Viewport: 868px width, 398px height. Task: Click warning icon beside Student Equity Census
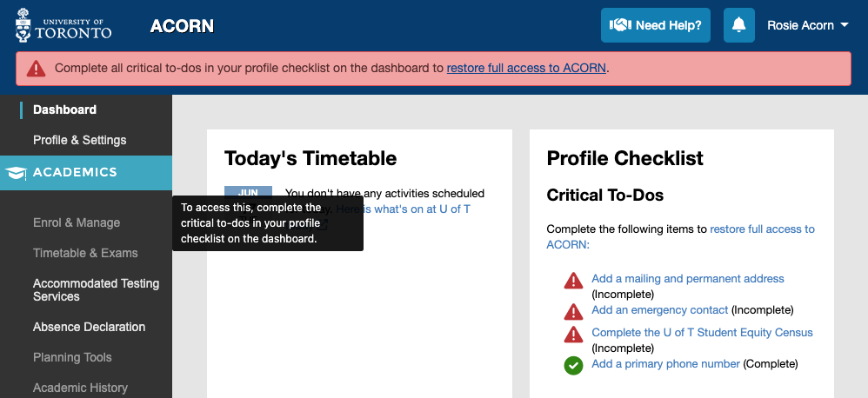tap(573, 335)
